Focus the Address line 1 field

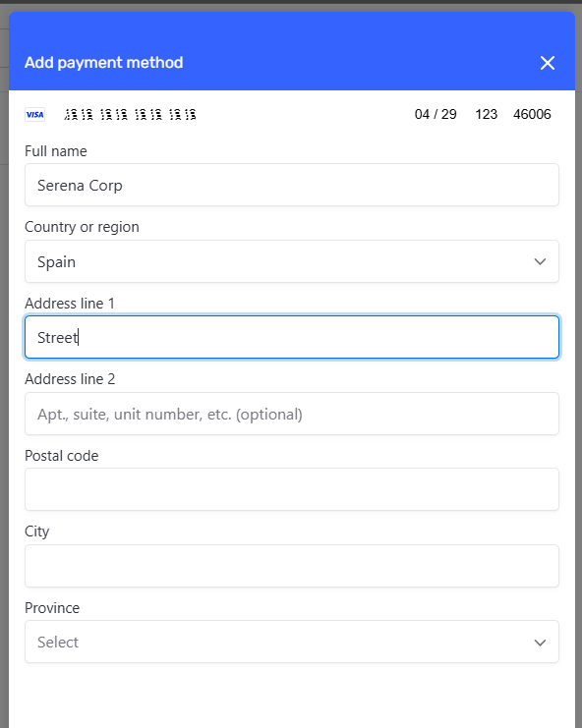click(x=292, y=337)
